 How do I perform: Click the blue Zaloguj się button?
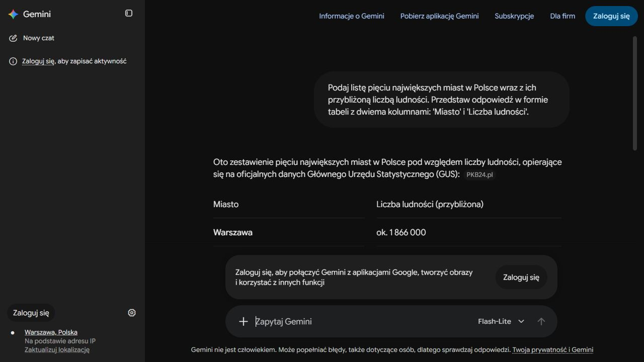611,16
